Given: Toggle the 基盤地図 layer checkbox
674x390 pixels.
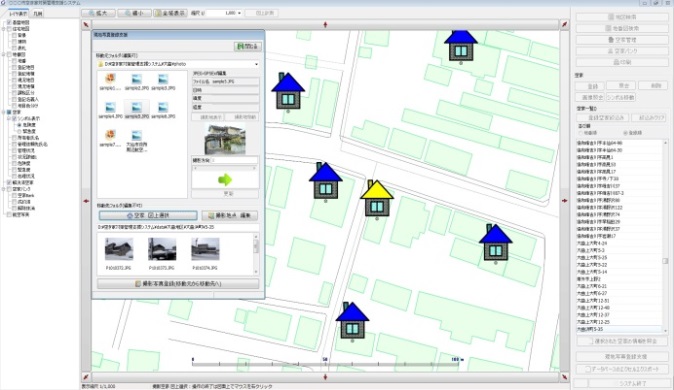Looking at the screenshot, I should (9, 22).
